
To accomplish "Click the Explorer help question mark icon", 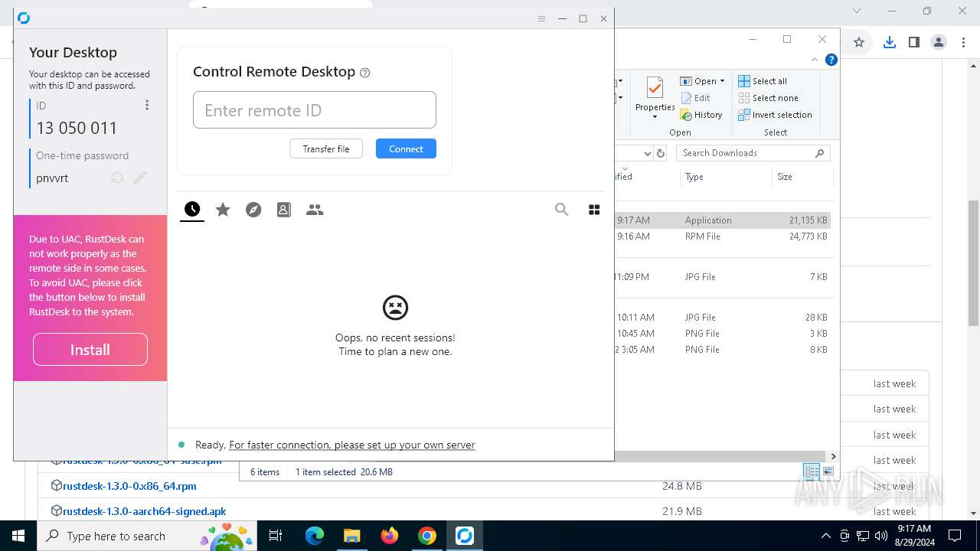I will [x=831, y=60].
